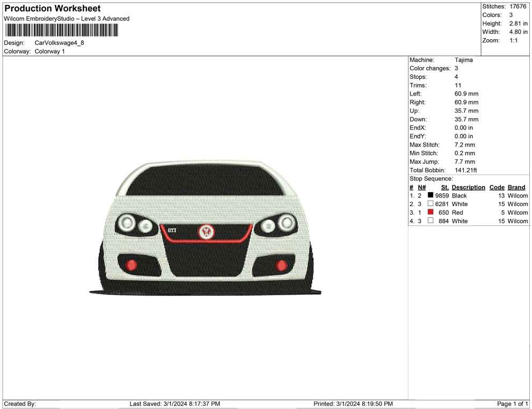Viewport: 532px width, 409px height.
Task: Click the 'Production Worksheet' title
Action: click(x=52, y=8)
